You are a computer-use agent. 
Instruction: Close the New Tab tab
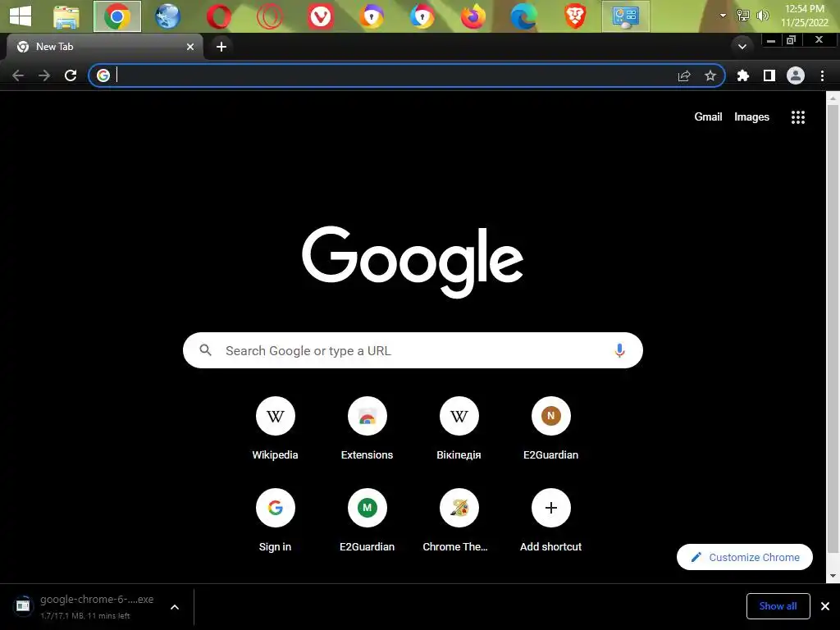pos(190,47)
